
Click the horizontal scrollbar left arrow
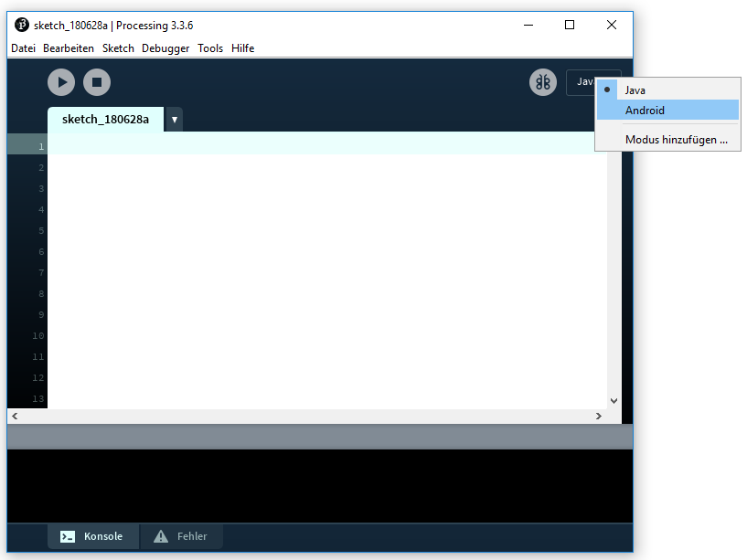click(x=16, y=417)
